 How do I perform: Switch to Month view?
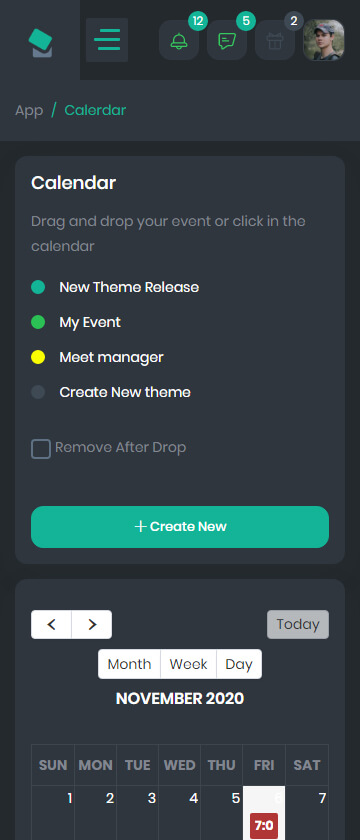coord(129,664)
